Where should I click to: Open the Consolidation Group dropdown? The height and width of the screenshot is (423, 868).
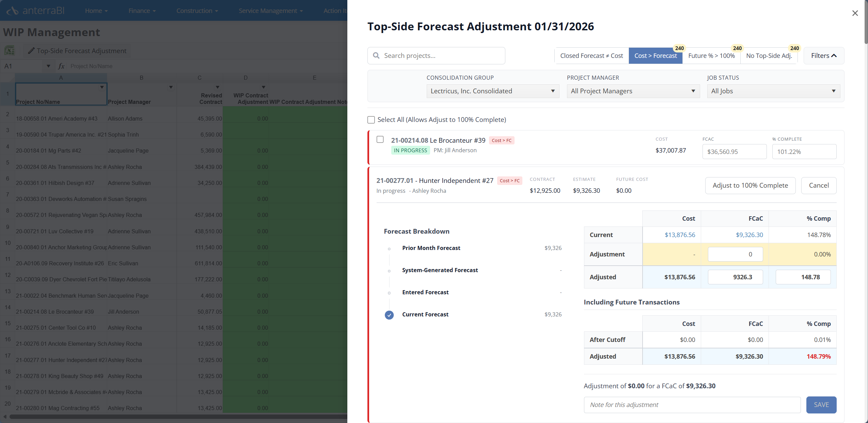point(492,91)
